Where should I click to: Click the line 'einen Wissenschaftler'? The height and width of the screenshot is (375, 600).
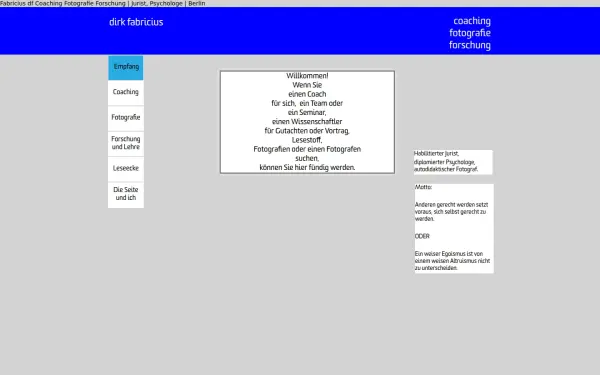[x=307, y=122]
